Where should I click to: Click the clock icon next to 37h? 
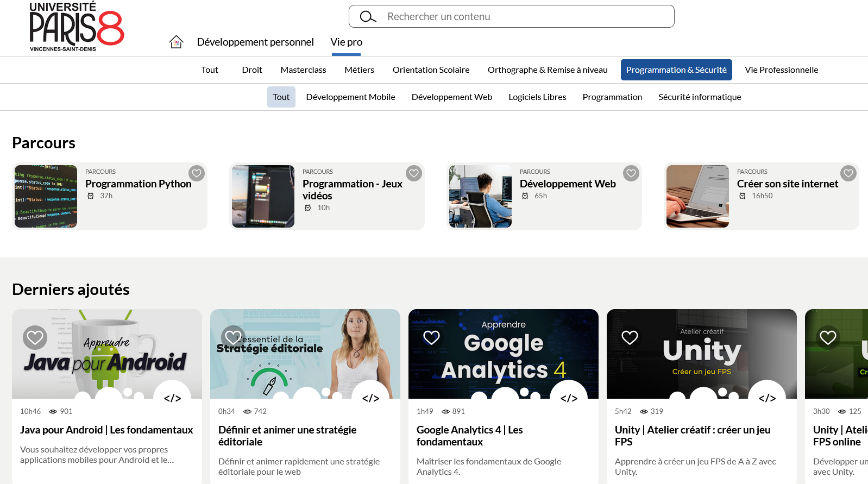click(x=91, y=196)
